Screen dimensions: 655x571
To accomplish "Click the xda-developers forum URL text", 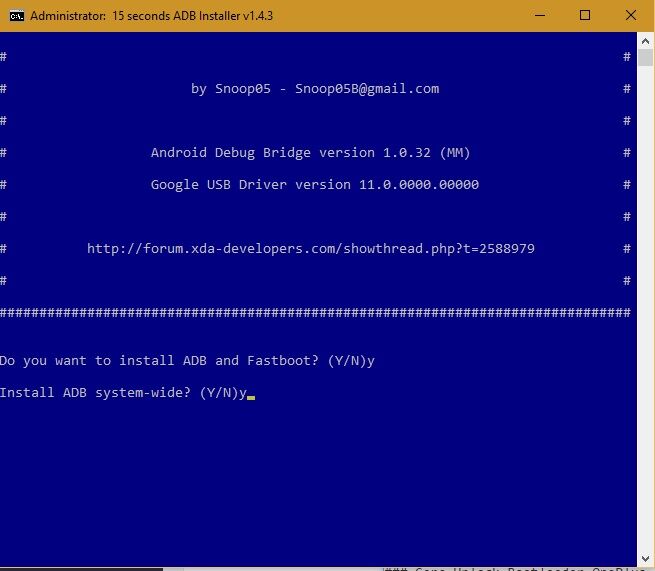I will click(x=311, y=249).
